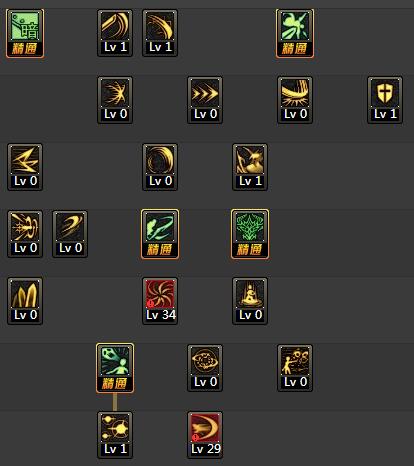414x466 pixels.
Task: Select the green figure with orb mastered skill
Action: coord(115,368)
